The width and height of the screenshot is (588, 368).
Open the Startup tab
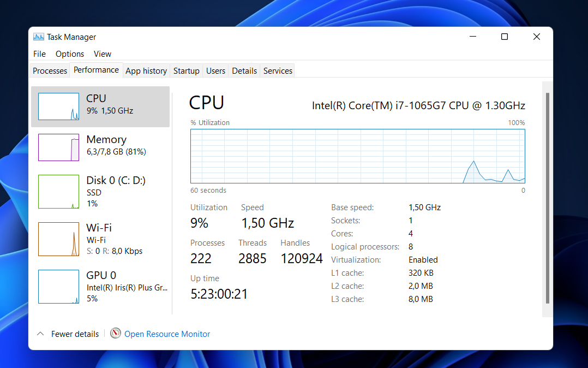pyautogui.click(x=186, y=70)
